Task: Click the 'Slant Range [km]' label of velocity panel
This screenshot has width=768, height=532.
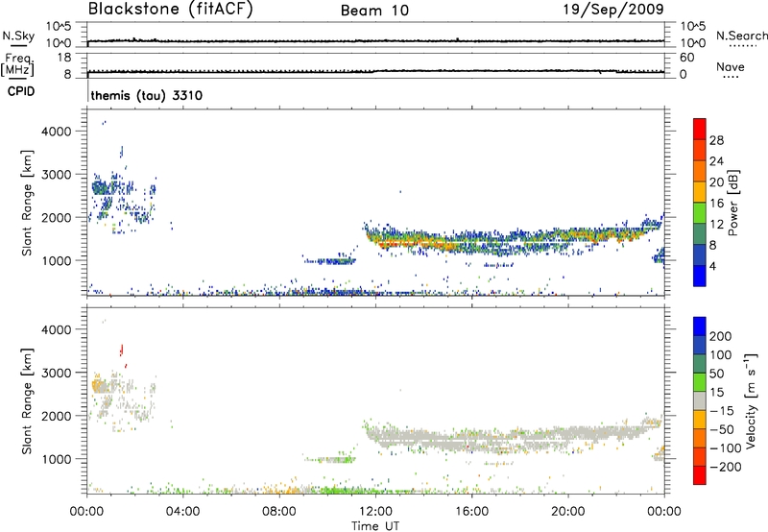Action: coord(27,401)
